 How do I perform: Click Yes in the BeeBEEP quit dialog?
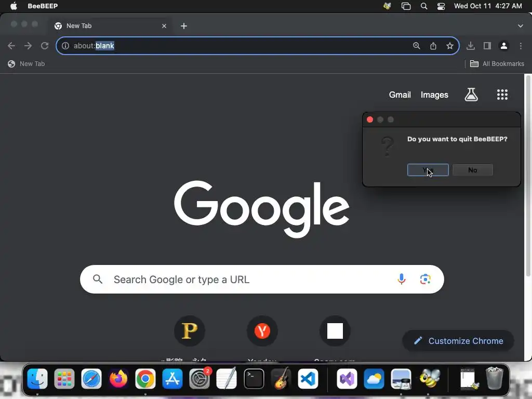pos(428,170)
